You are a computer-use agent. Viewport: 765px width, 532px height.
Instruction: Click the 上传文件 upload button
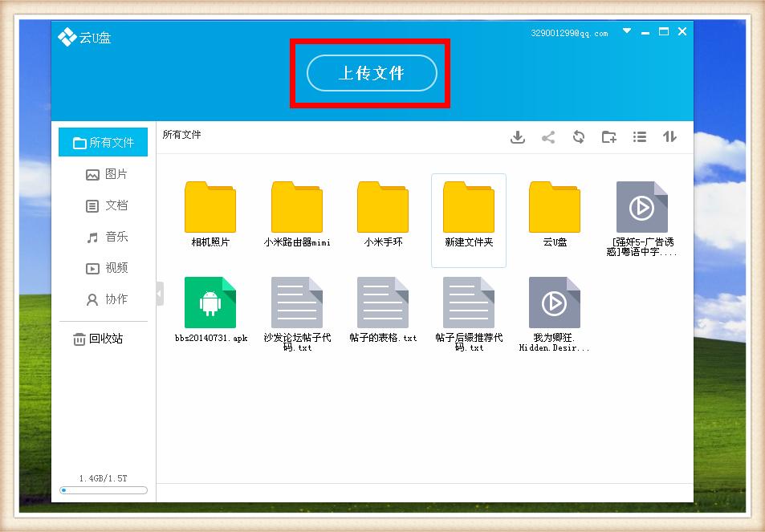pyautogui.click(x=371, y=72)
